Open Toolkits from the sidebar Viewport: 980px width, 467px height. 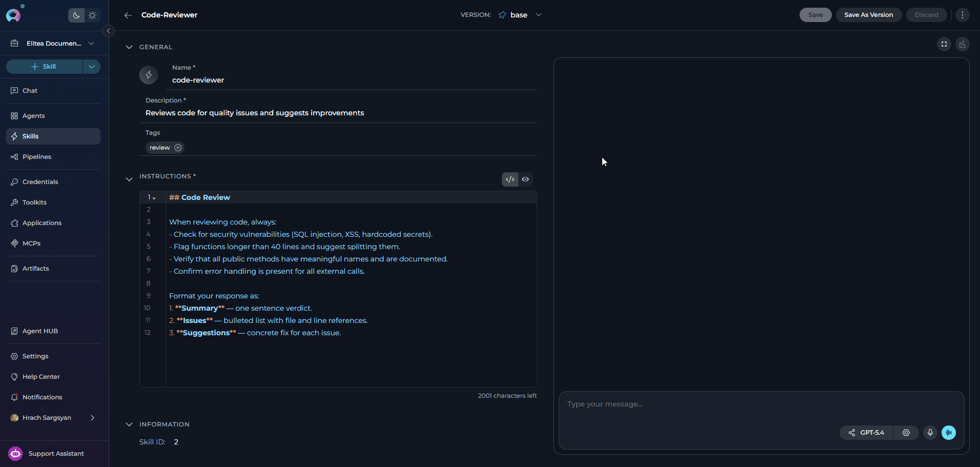click(x=53, y=202)
